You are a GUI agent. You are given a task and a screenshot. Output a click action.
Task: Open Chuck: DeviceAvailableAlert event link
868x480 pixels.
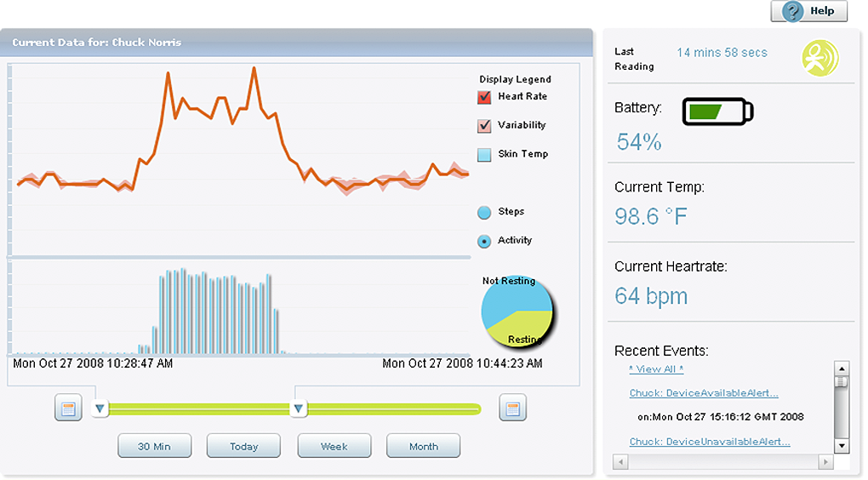coord(703,393)
